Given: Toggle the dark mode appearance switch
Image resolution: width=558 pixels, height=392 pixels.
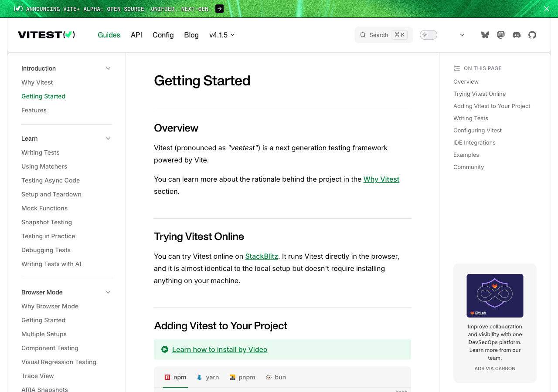Looking at the screenshot, I should [x=429, y=35].
